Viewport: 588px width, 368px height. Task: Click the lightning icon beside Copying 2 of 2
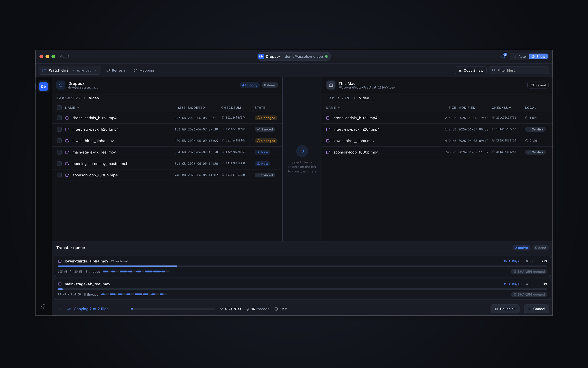coord(69,309)
